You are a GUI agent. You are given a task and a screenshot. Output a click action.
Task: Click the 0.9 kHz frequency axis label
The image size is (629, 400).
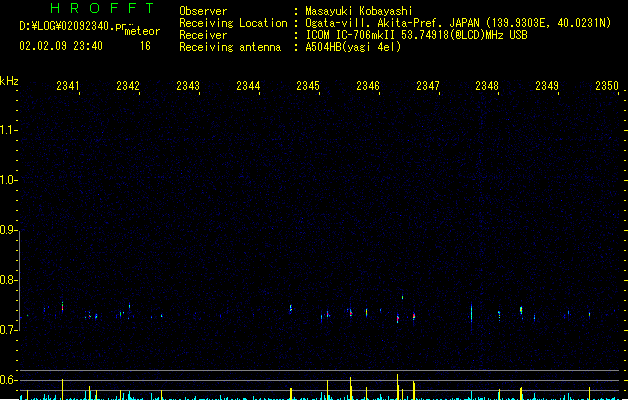(x=8, y=229)
